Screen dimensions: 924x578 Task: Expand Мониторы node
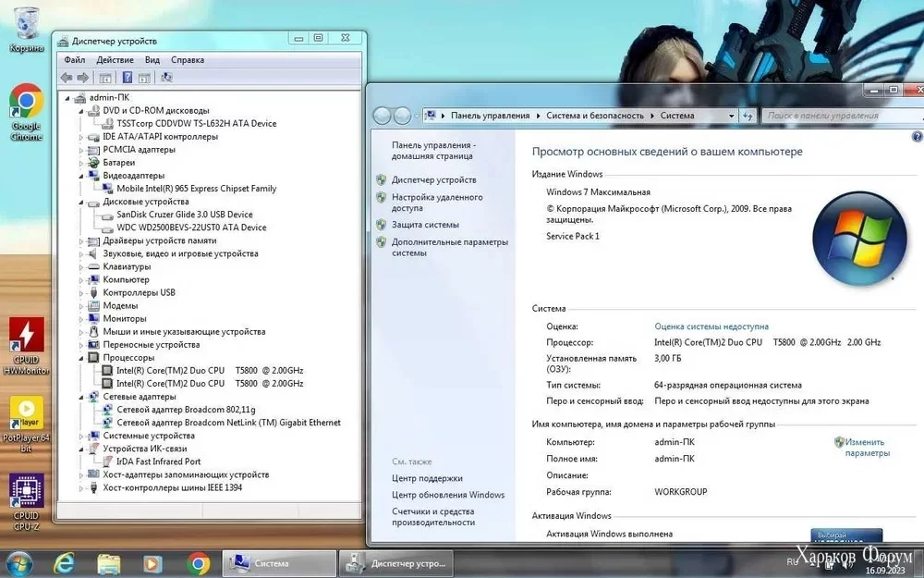click(x=81, y=318)
